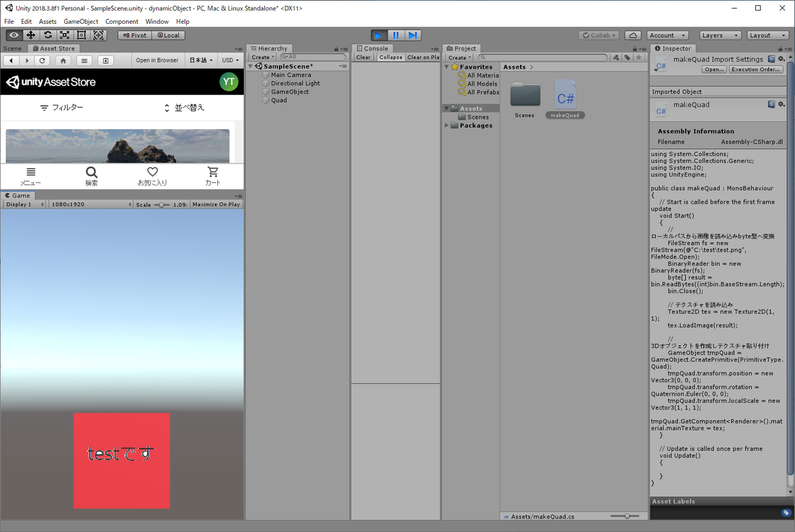Open the フィルター filter option
The width and height of the screenshot is (795, 532).
click(x=62, y=107)
